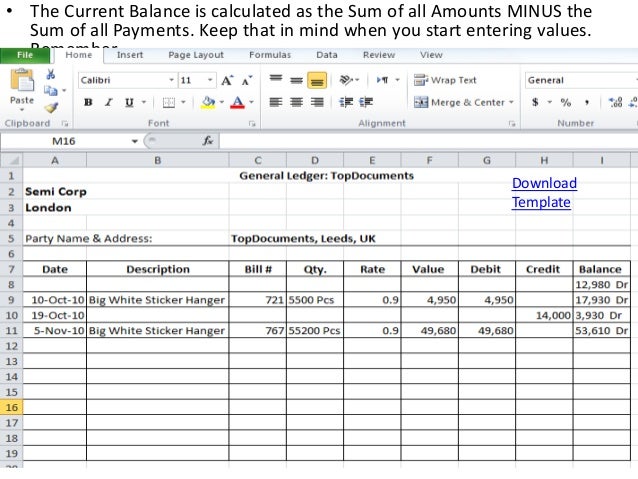Toggle Bold formatting
The image size is (638, 479).
click(88, 102)
